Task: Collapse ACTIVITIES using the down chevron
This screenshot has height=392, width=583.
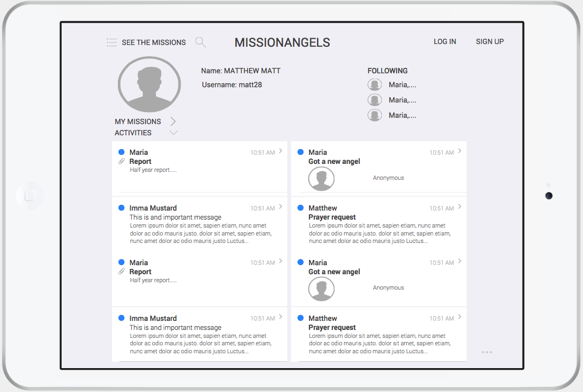Action: click(x=173, y=133)
